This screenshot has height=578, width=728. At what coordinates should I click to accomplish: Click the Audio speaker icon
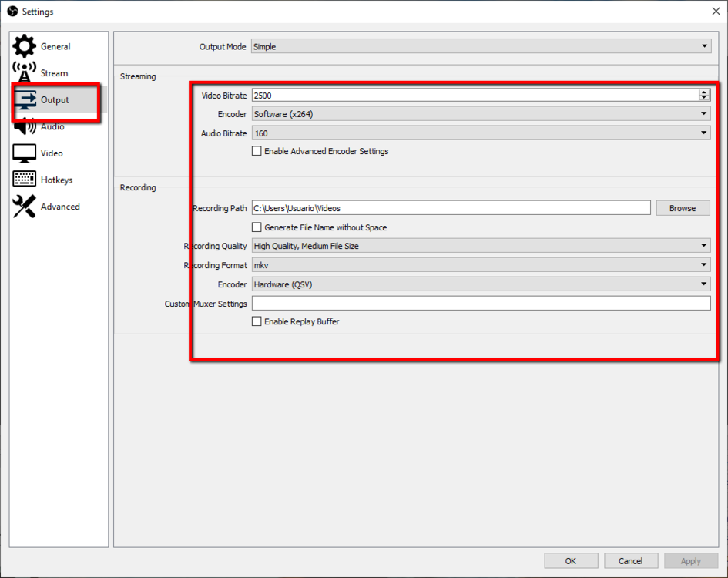25,127
